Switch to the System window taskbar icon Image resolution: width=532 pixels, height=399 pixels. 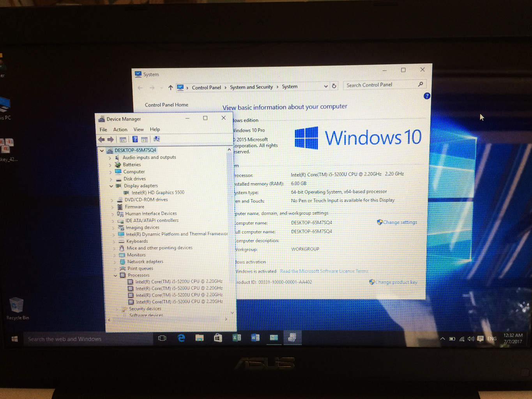point(274,337)
